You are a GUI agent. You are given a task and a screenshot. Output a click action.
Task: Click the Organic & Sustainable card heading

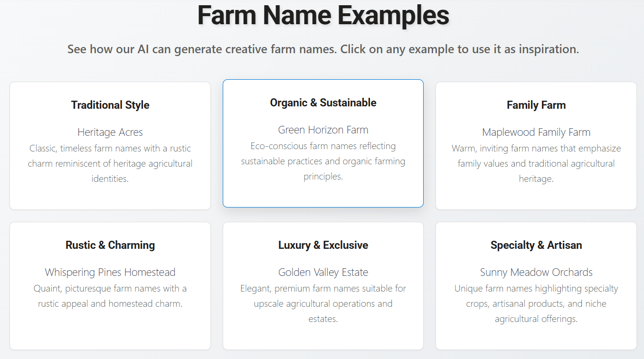[323, 103]
